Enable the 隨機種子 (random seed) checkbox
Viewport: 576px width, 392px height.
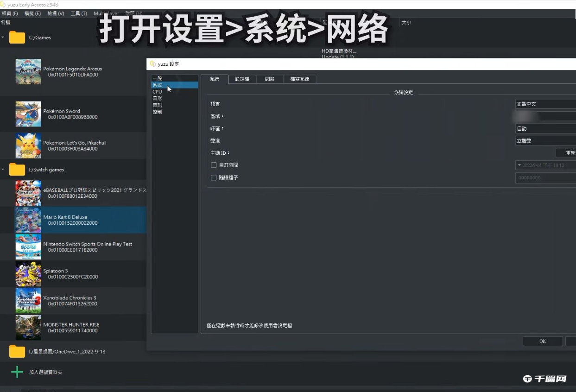click(214, 177)
